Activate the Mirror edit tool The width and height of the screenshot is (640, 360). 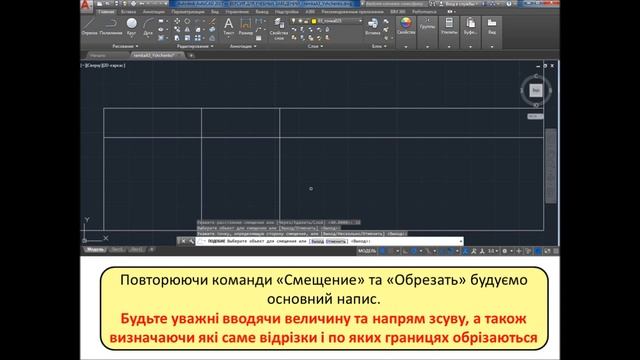coord(187,29)
